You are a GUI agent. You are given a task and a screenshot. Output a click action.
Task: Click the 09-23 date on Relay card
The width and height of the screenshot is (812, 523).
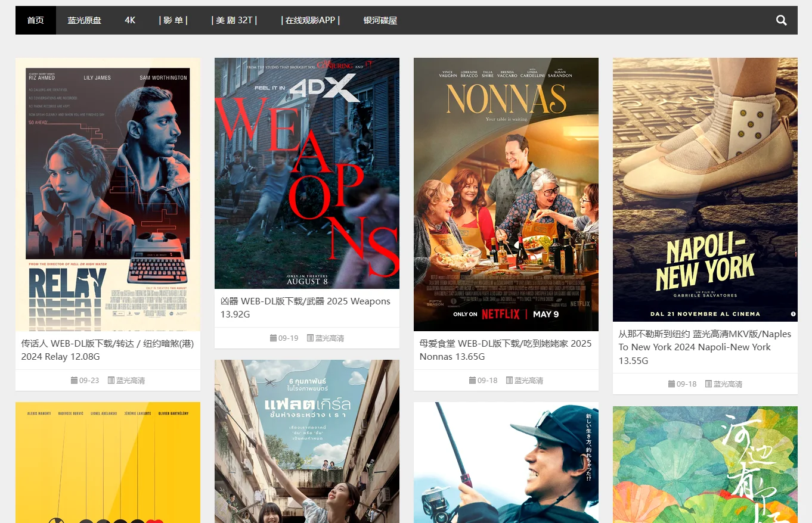click(x=89, y=380)
